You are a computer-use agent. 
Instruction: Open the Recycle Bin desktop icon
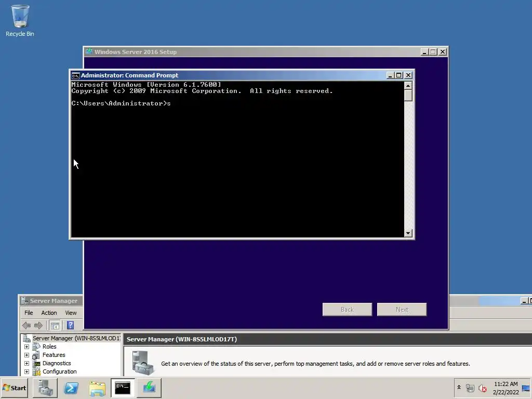click(x=20, y=20)
